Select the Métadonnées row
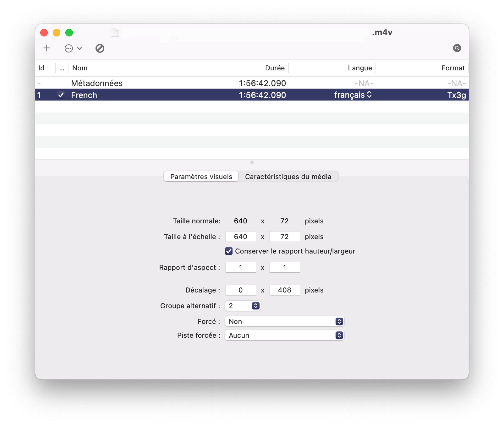504x426 pixels. pyautogui.click(x=252, y=83)
